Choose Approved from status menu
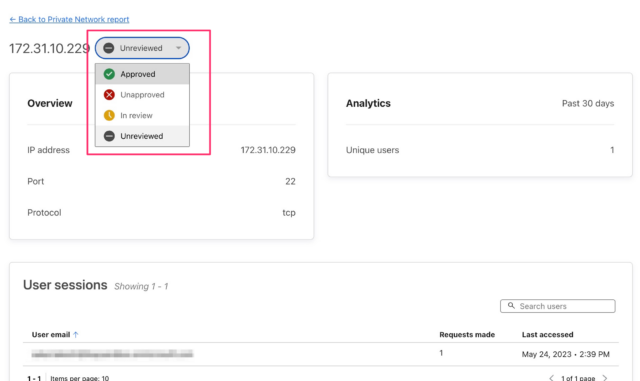This screenshot has width=640, height=381. tap(142, 74)
